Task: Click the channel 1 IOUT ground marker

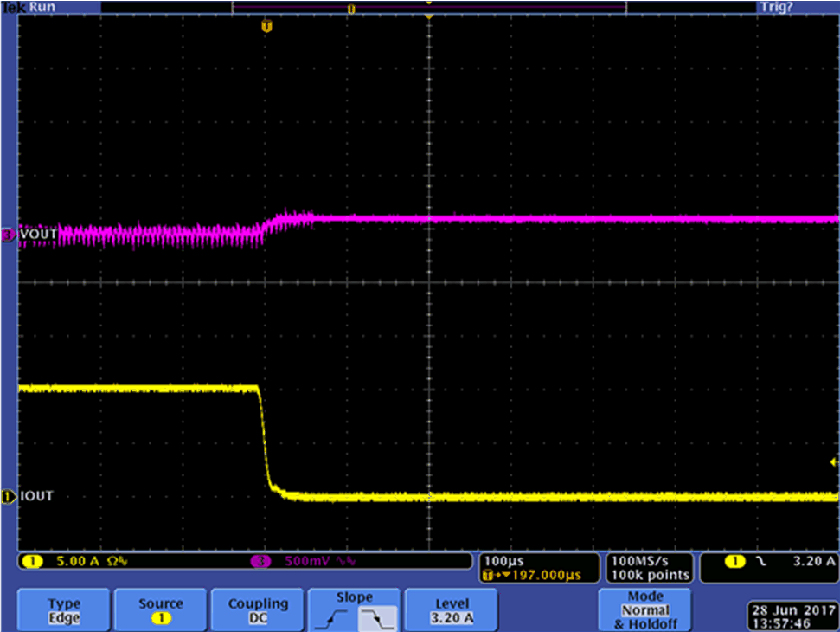Action: 8,496
